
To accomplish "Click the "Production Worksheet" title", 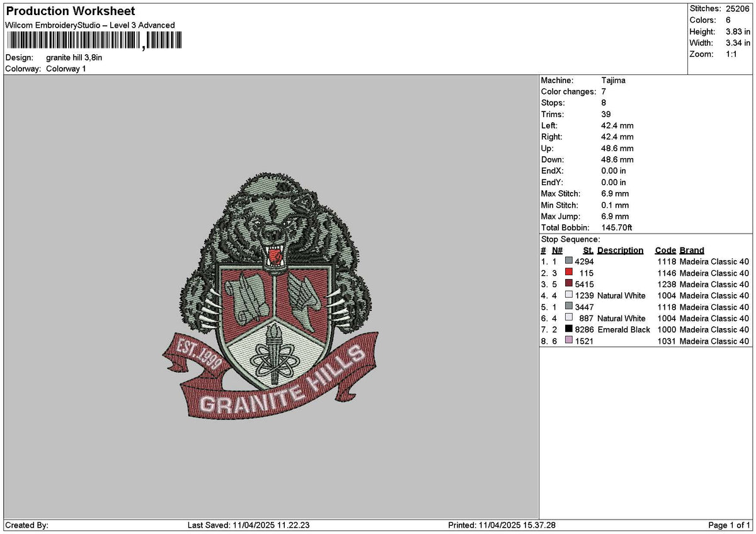I will coord(70,11).
